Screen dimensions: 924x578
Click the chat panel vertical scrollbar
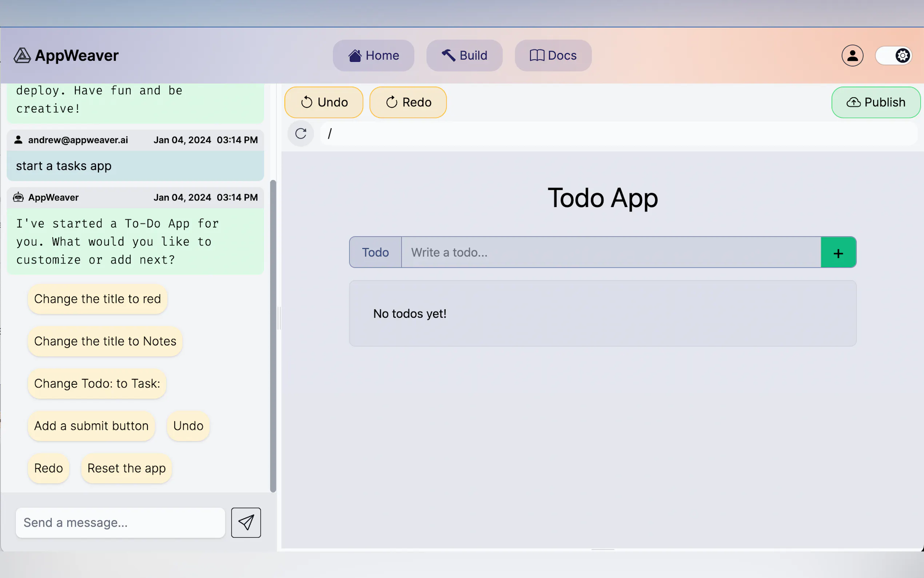click(x=273, y=336)
